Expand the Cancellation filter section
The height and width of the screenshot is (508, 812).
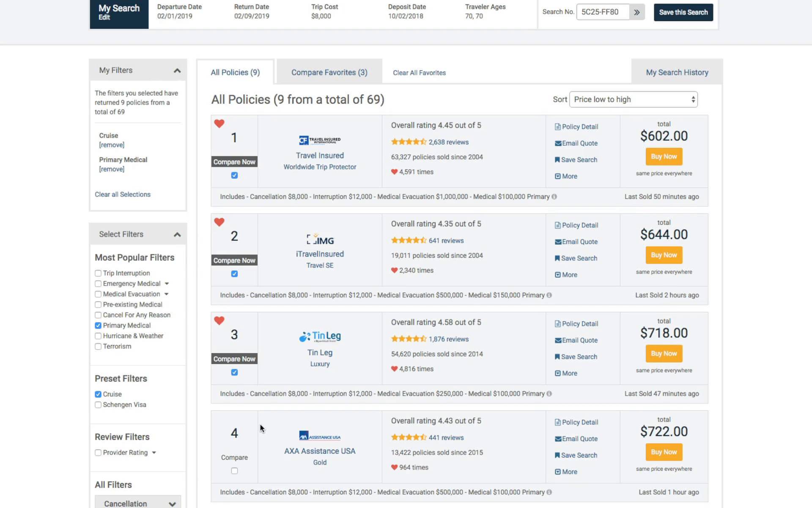click(138, 503)
